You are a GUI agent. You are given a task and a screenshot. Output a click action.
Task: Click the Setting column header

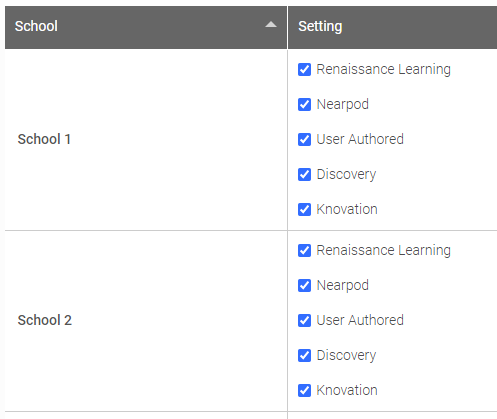[392, 27]
